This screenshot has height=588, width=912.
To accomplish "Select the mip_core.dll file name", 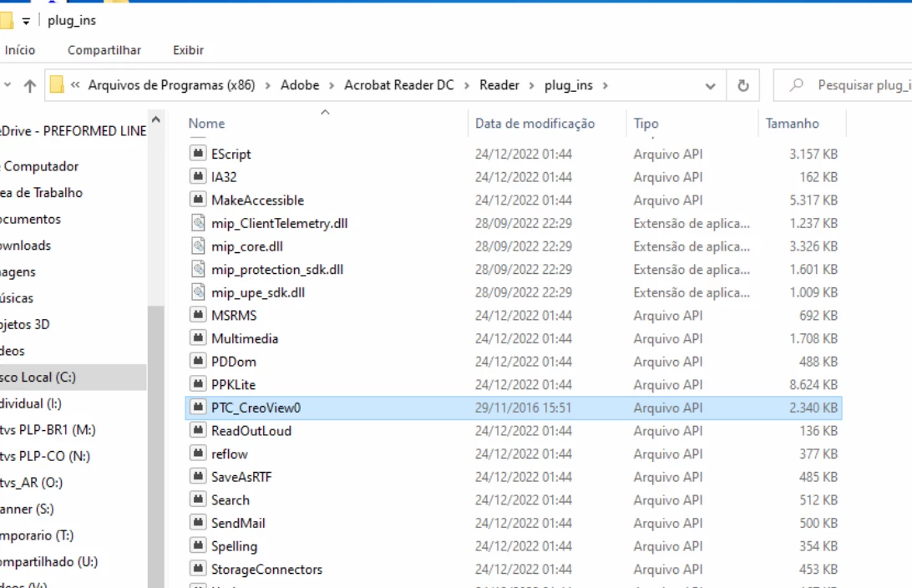I will point(247,246).
